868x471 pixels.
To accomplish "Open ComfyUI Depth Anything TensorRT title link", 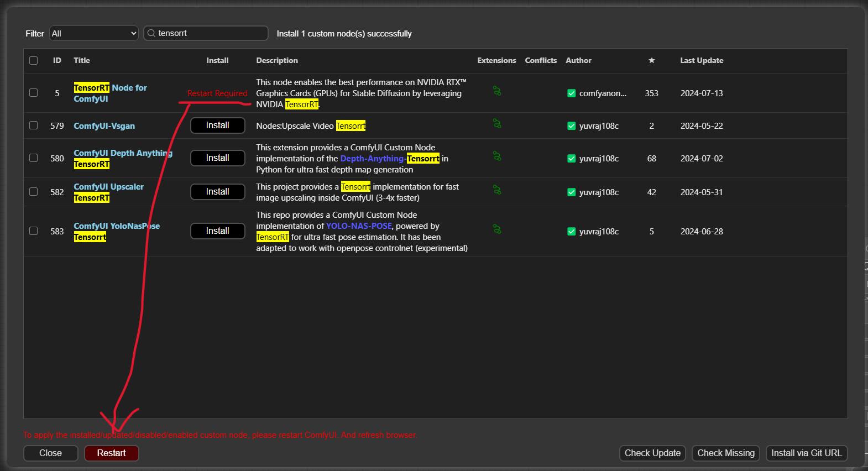I will (x=123, y=158).
